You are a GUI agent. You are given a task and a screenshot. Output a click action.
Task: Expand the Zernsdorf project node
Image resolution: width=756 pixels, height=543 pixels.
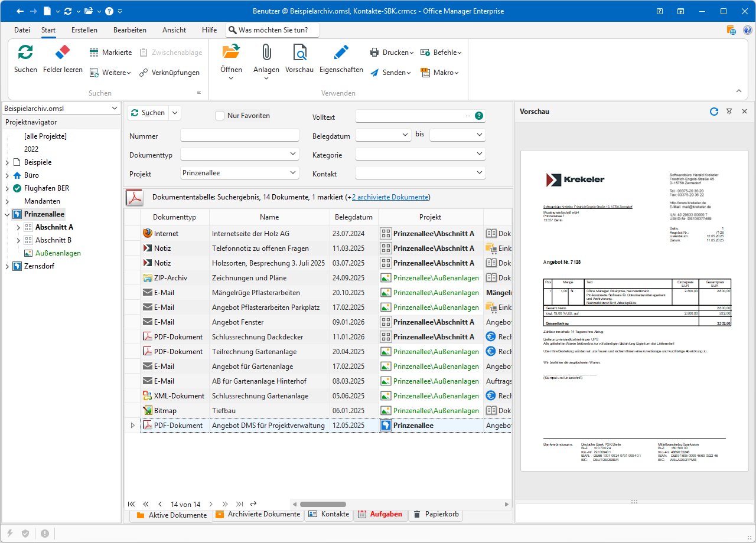(7, 266)
